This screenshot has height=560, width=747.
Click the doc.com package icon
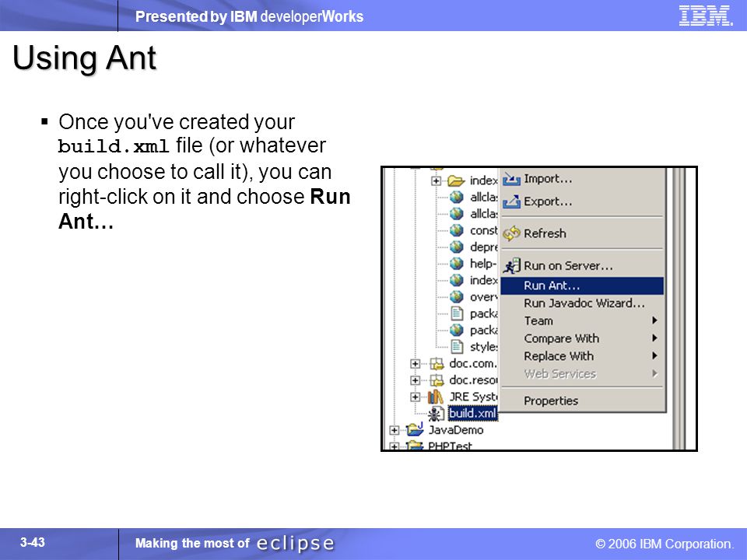click(x=437, y=364)
